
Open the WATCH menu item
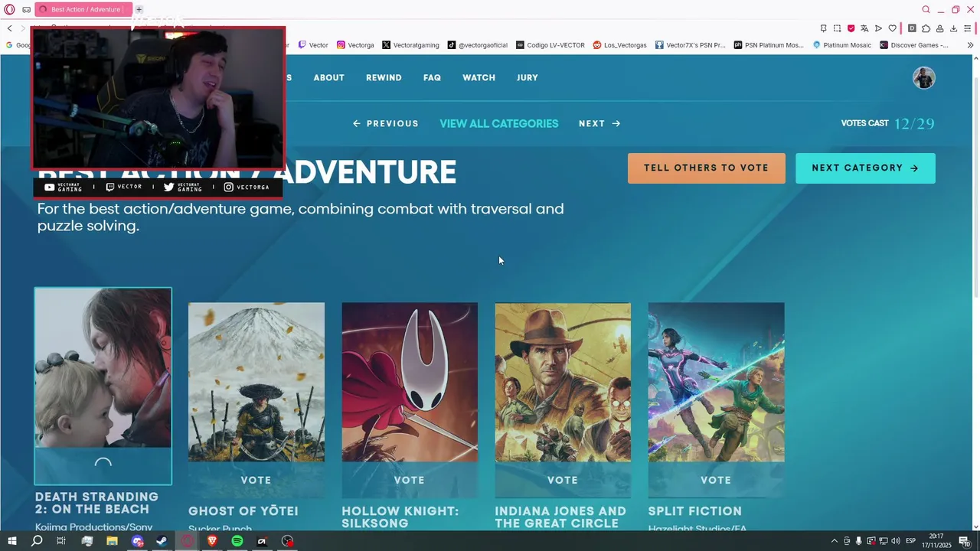[479, 78]
